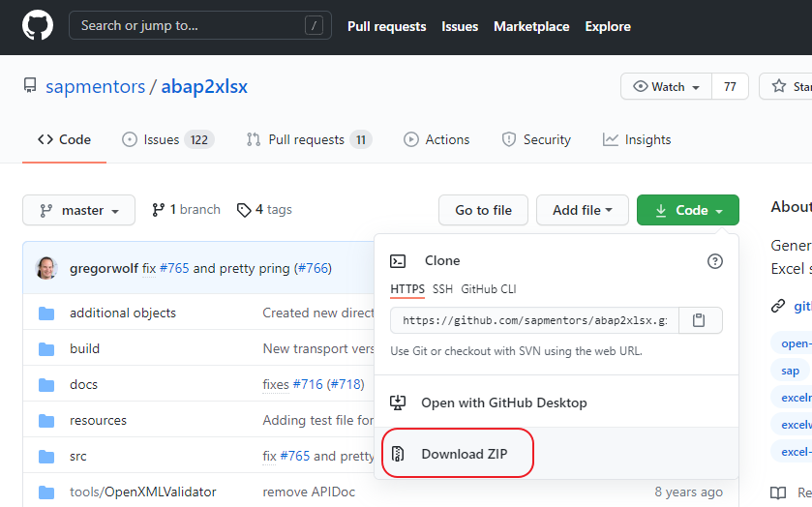The width and height of the screenshot is (812, 507).
Task: Open the GitHub logo homepage
Action: coord(38,25)
